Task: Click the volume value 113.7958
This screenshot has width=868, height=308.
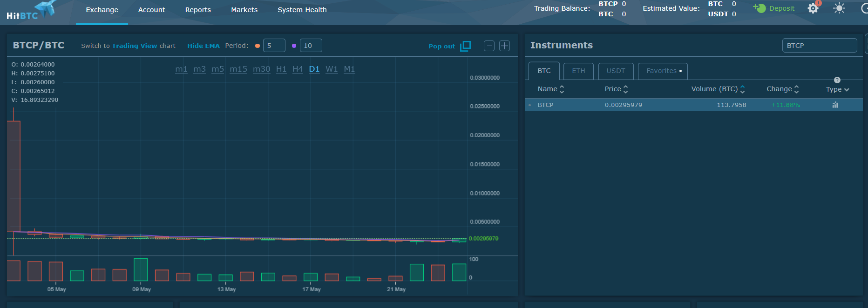Action: pyautogui.click(x=732, y=105)
